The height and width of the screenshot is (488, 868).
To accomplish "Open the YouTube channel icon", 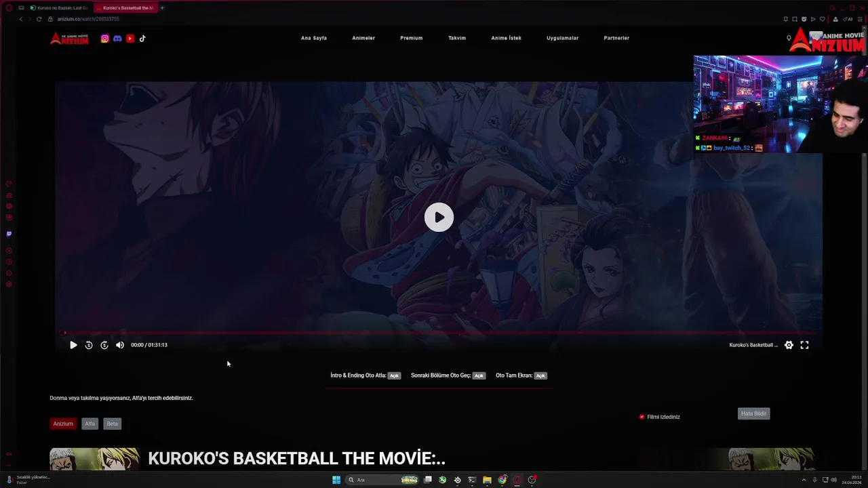I will (x=130, y=39).
